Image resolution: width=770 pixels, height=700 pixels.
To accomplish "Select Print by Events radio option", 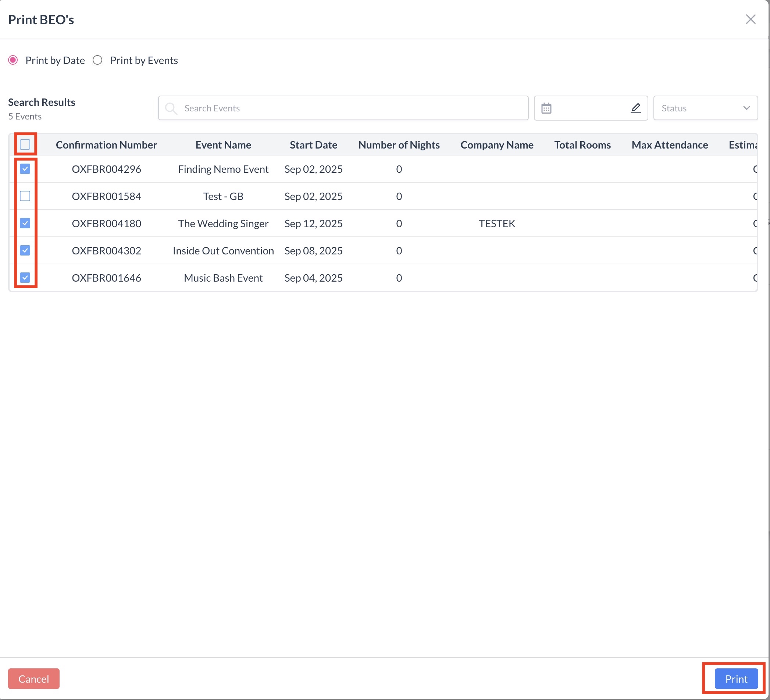I will point(98,60).
